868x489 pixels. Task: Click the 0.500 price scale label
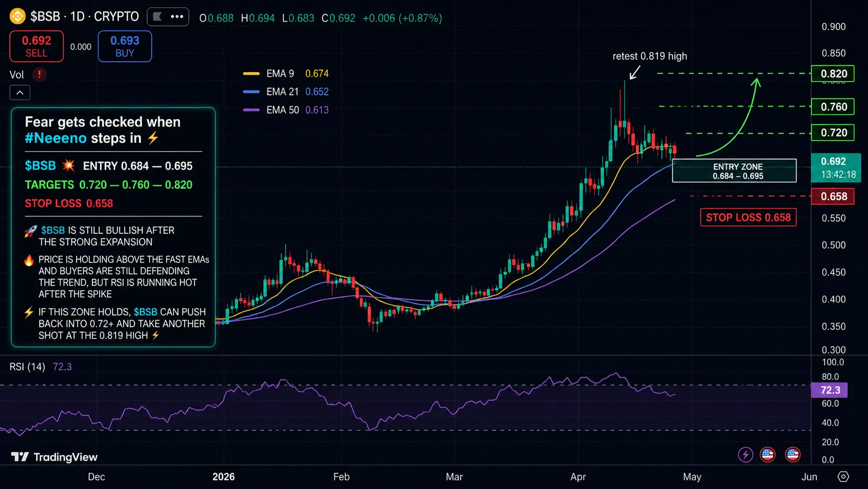834,245
